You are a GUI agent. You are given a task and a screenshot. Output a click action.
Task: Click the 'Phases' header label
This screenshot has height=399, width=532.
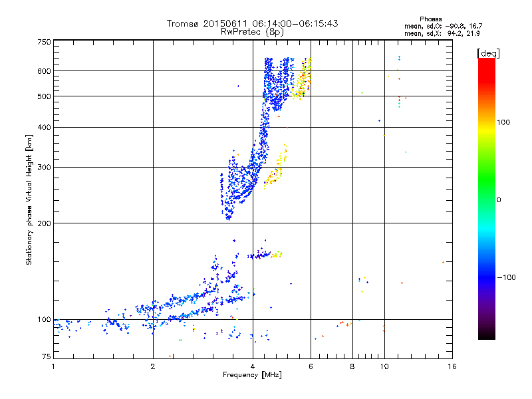pos(430,19)
